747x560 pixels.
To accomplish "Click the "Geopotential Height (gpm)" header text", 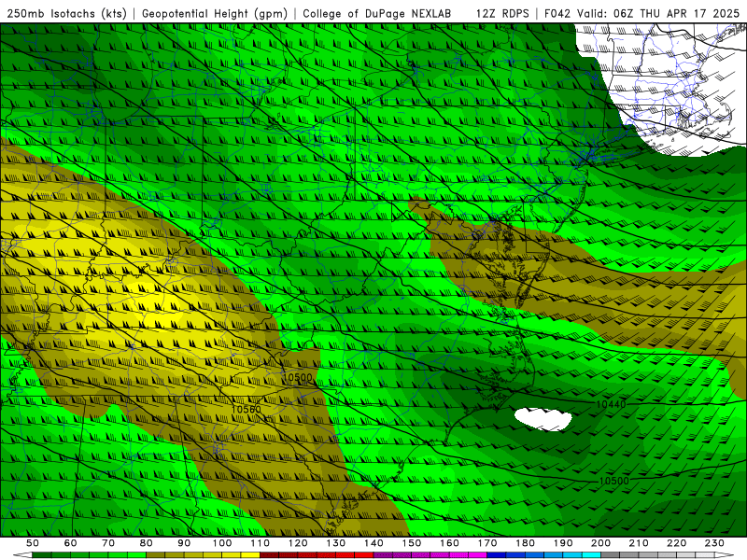I will pyautogui.click(x=215, y=14).
